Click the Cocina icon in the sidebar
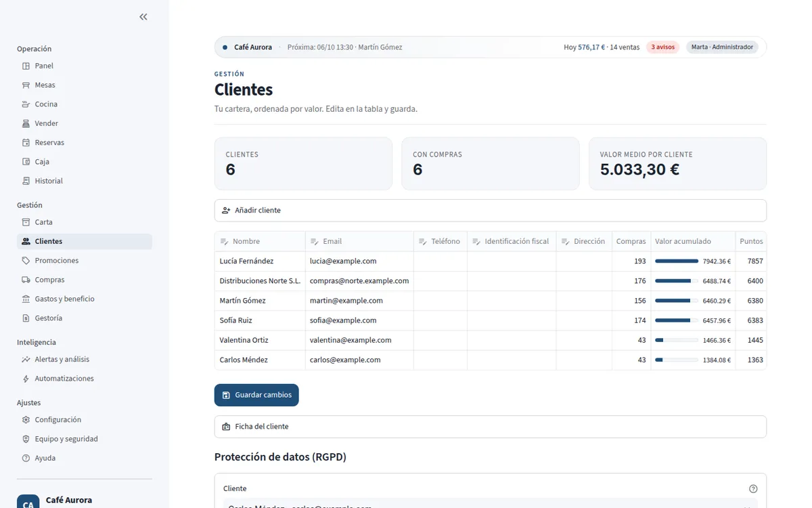Image resolution: width=812 pixels, height=508 pixels. point(26,104)
